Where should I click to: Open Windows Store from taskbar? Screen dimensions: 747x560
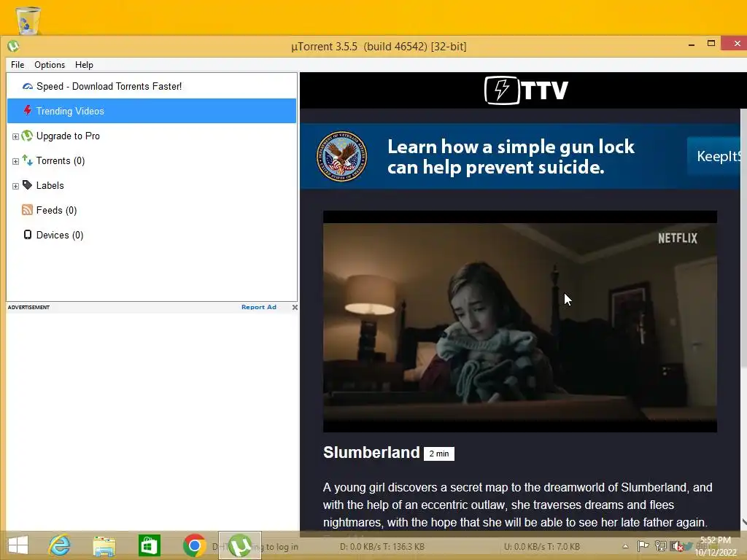pos(149,545)
